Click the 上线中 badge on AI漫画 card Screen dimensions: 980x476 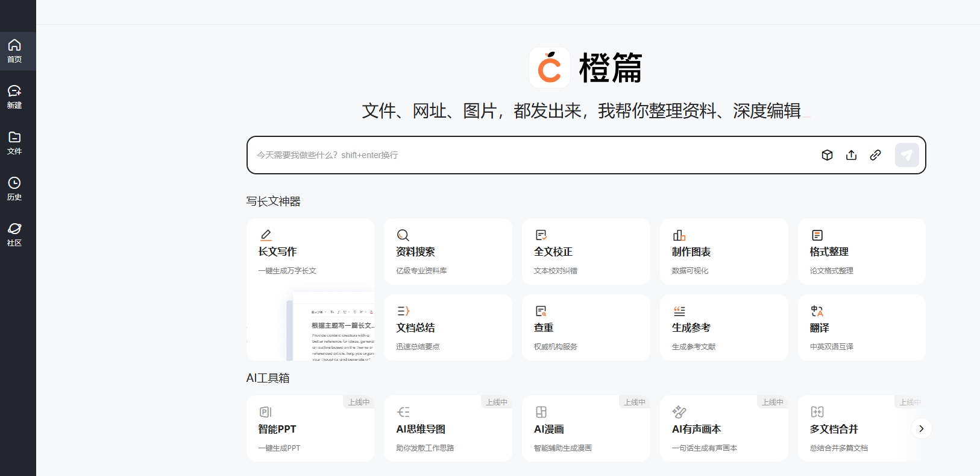[x=635, y=402]
